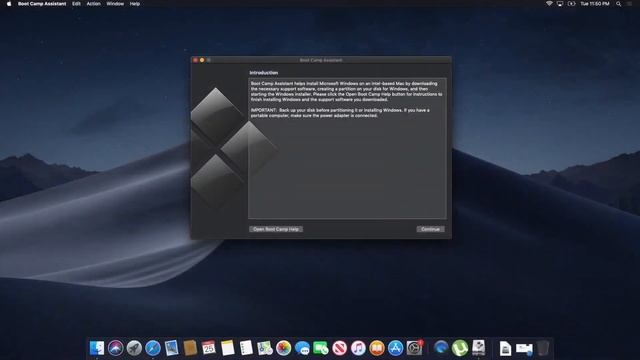Click the IMPORTANT backup warning paragraph
The width and height of the screenshot is (640, 360).
[340, 113]
